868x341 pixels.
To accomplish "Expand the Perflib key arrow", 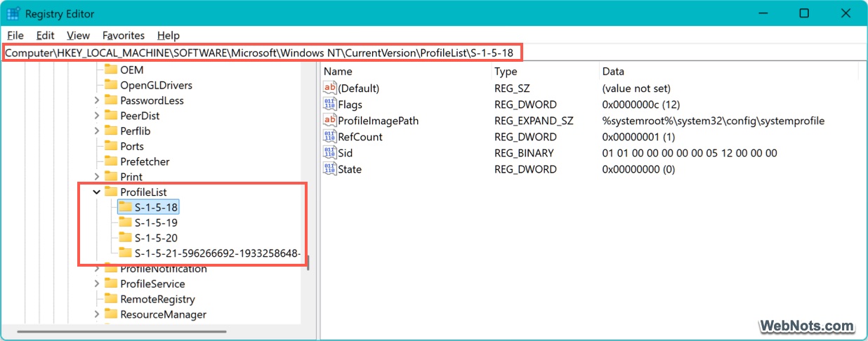I will click(97, 131).
